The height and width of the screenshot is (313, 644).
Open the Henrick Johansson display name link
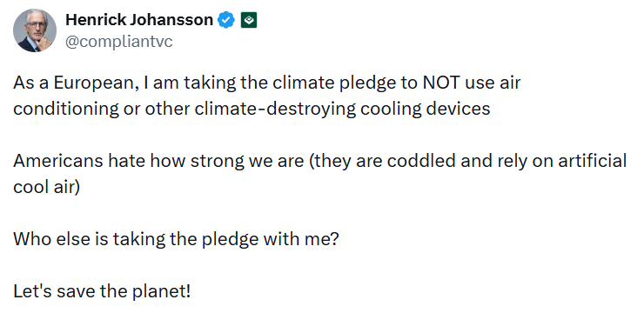click(x=139, y=20)
